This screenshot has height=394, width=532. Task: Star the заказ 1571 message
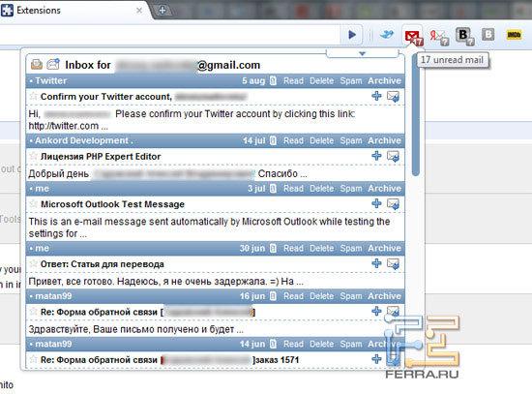coord(33,359)
